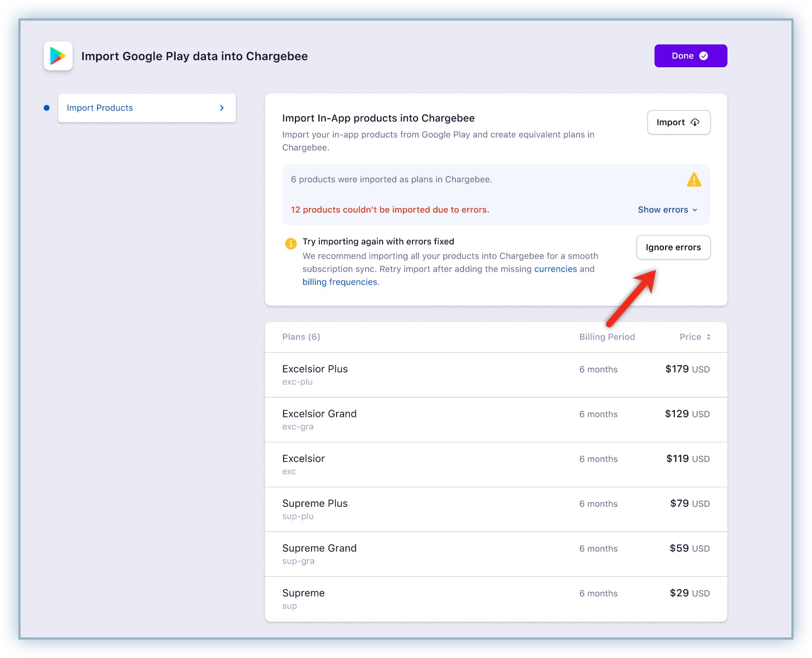Click the blue step indicator dot
This screenshot has height=658, width=812.
click(47, 108)
